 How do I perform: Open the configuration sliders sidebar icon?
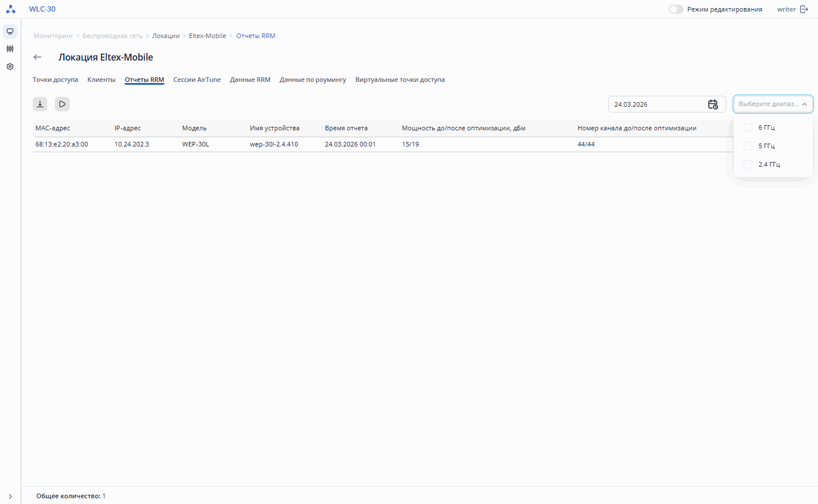(10, 49)
